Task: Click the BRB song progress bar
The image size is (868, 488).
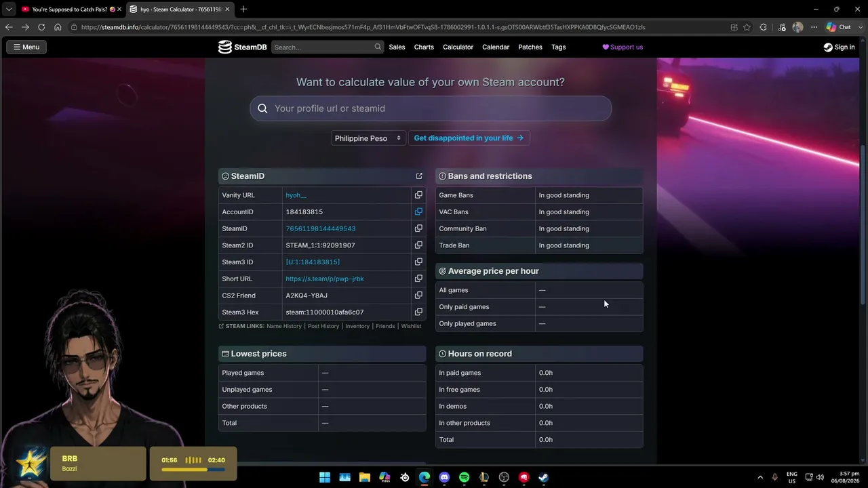Action: [193, 469]
